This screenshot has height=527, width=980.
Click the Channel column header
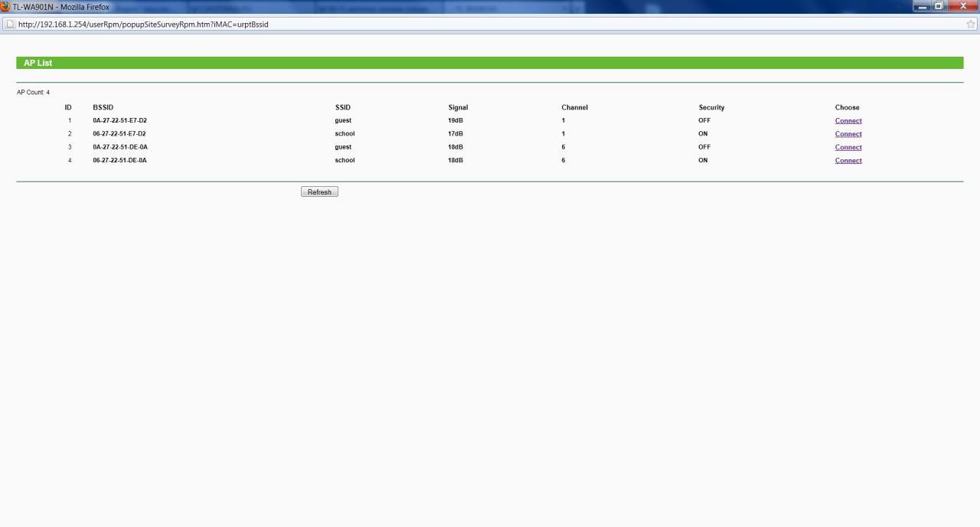pyautogui.click(x=574, y=107)
